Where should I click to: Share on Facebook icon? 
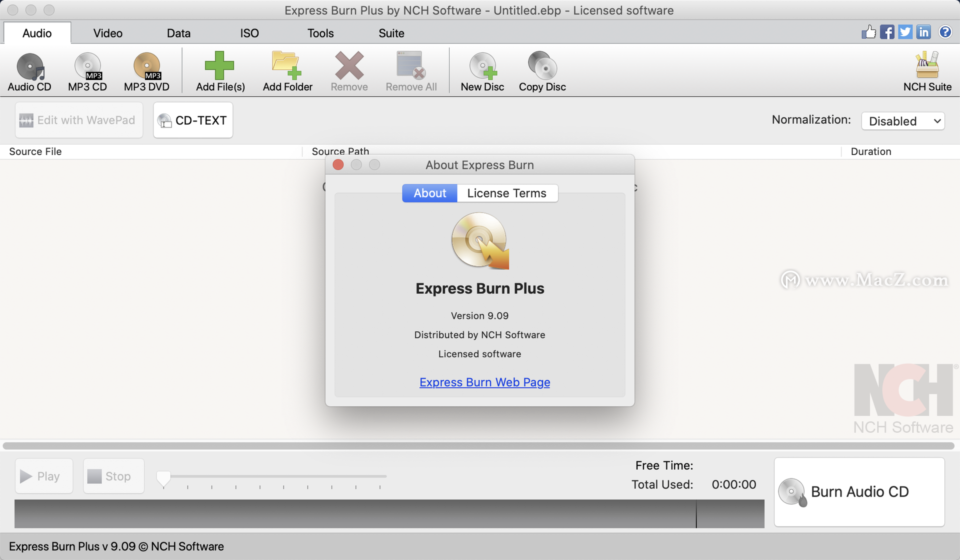point(887,32)
